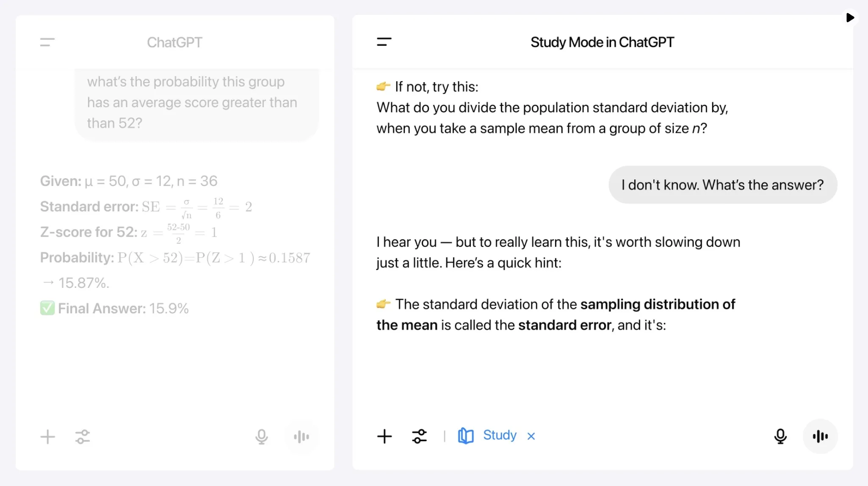This screenshot has width=868, height=486.
Task: Click the "Study Mode in ChatGPT" title
Action: pos(602,42)
